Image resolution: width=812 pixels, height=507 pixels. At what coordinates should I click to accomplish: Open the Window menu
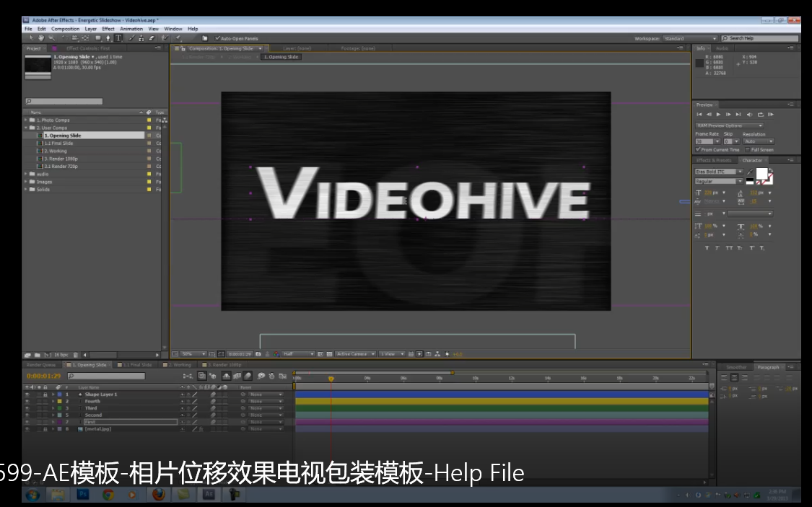click(173, 29)
